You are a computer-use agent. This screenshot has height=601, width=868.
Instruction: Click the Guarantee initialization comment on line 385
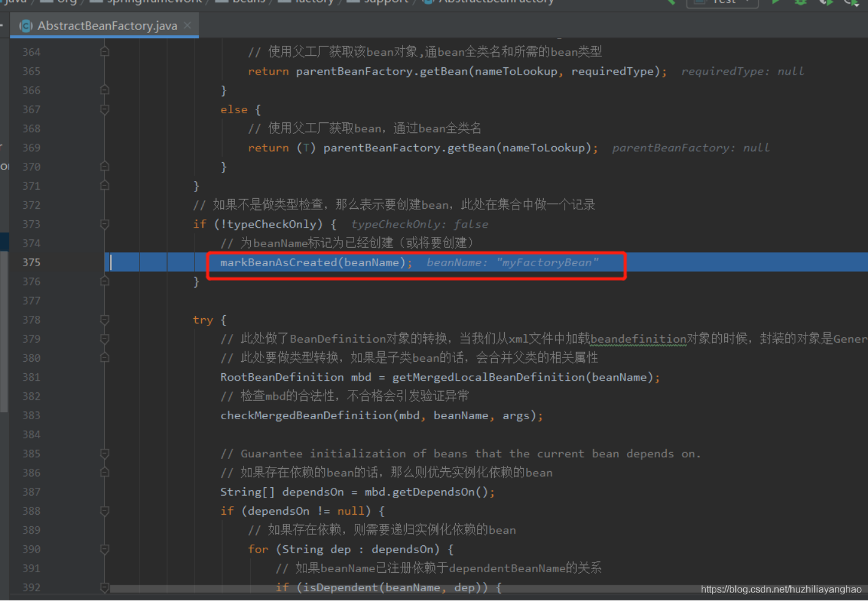coord(461,454)
